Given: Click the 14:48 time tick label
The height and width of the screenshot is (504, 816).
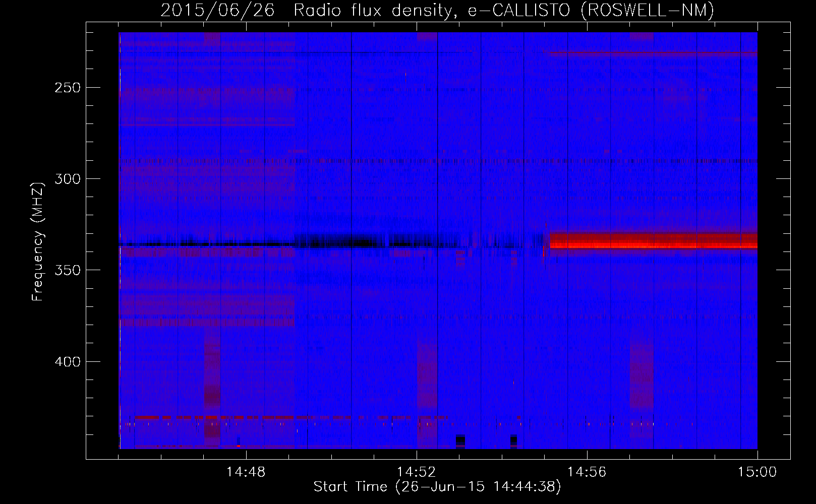Looking at the screenshot, I should point(246,472).
